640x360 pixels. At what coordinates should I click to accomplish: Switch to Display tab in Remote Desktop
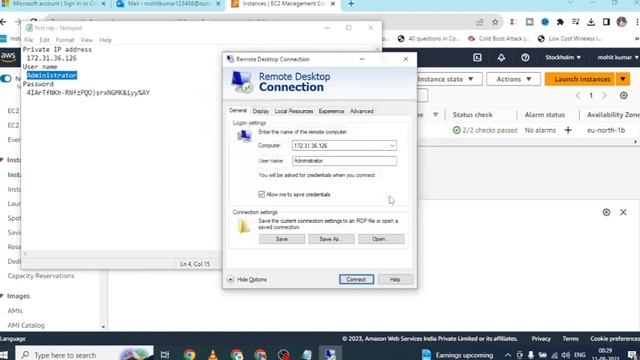tap(260, 111)
